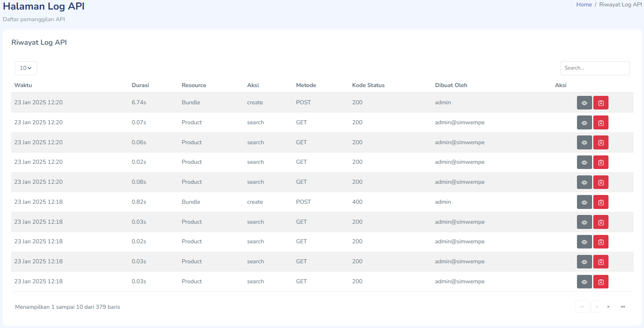This screenshot has height=328, width=644.
Task: Sort by the Dibuat Oleh column header
Action: (451, 85)
